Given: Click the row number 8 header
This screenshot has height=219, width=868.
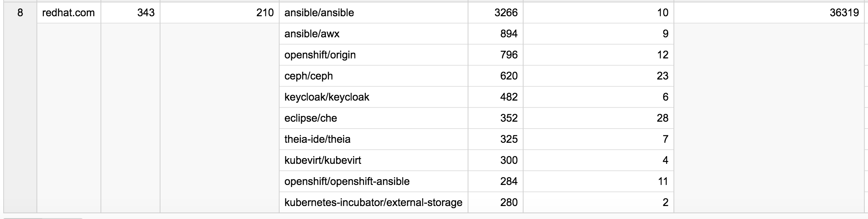Looking at the screenshot, I should (20, 13).
